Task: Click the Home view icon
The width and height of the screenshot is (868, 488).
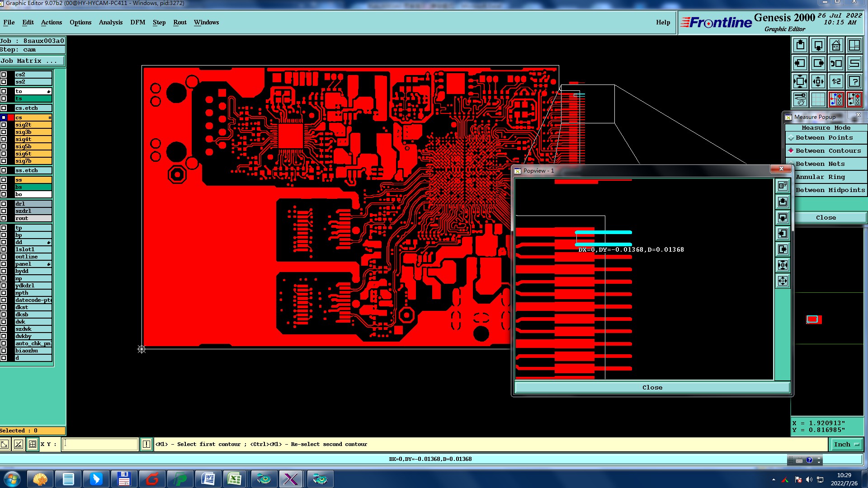Action: [836, 45]
